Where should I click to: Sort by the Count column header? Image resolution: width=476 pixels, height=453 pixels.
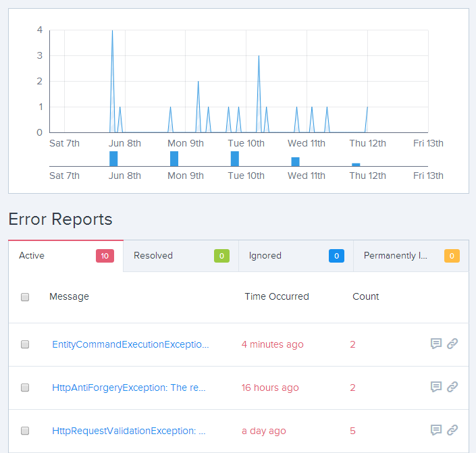click(365, 296)
